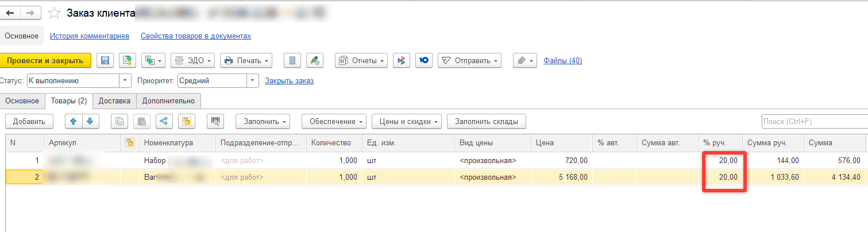Click the yellow icon column header
The height and width of the screenshot is (232, 868).
pyautogui.click(x=130, y=142)
